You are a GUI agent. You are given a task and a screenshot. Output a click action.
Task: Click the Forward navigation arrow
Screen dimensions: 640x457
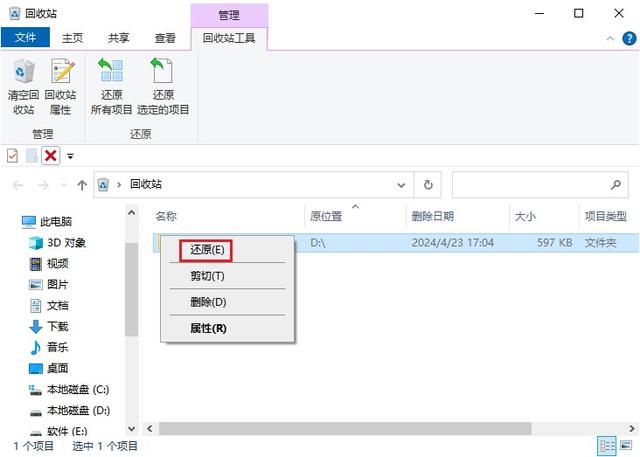[x=43, y=186]
